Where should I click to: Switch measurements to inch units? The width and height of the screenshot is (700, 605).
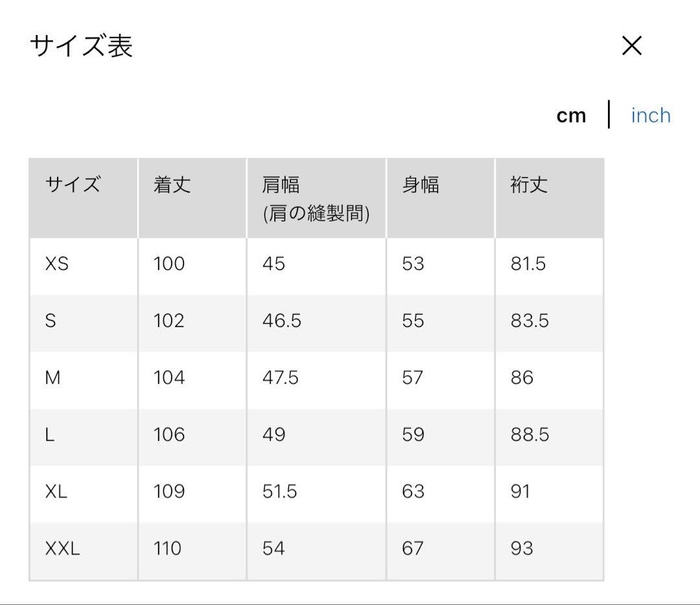tap(651, 114)
